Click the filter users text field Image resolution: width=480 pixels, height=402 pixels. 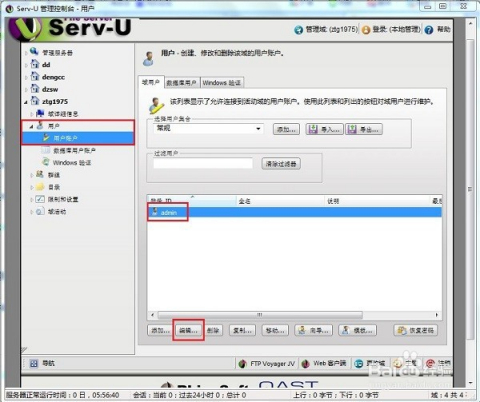click(203, 164)
